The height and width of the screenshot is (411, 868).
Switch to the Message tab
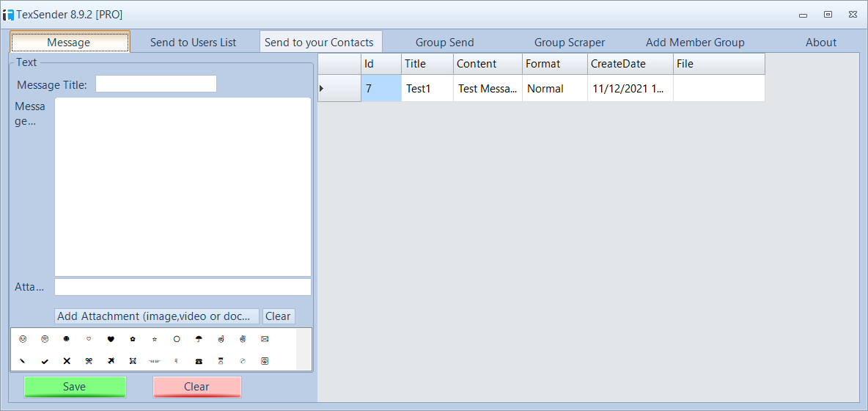(x=70, y=42)
